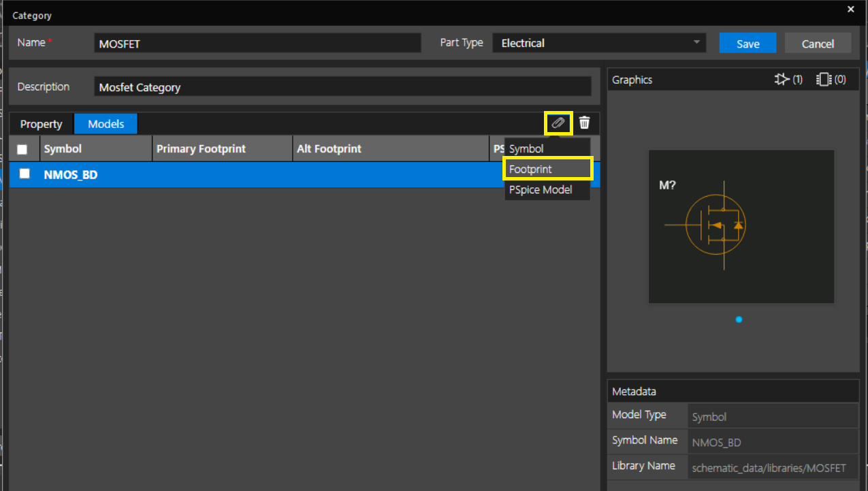The width and height of the screenshot is (868, 491).
Task: Choose Symbol from the attach menu
Action: [x=526, y=148]
